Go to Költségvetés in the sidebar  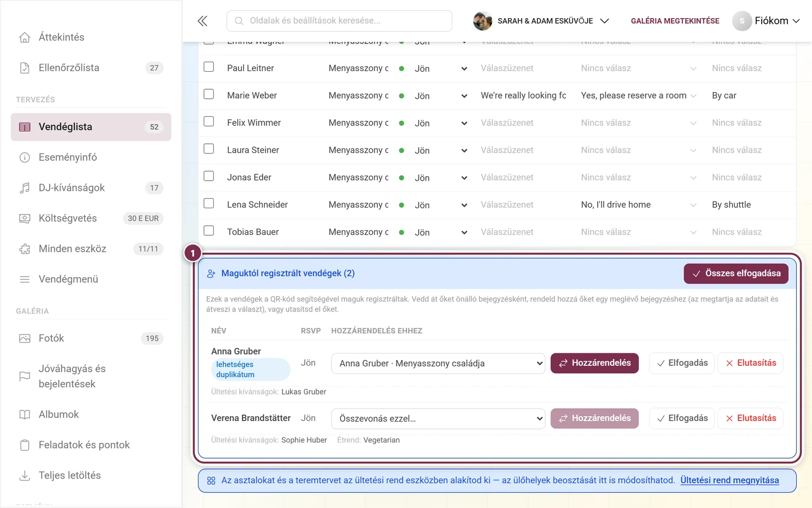[91, 218]
